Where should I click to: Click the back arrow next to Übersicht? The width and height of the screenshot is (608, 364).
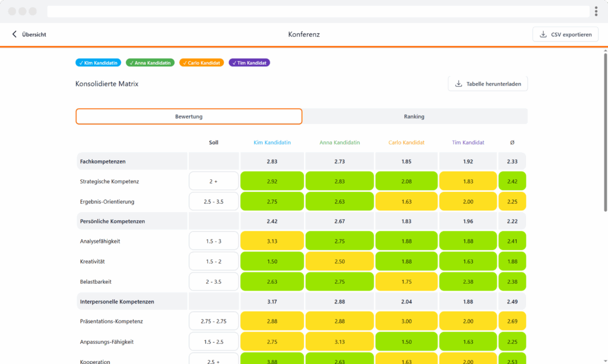[15, 34]
